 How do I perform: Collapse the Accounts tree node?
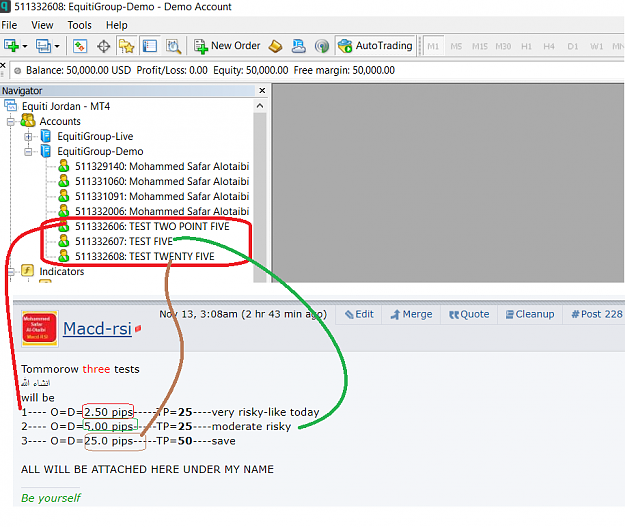click(x=11, y=122)
